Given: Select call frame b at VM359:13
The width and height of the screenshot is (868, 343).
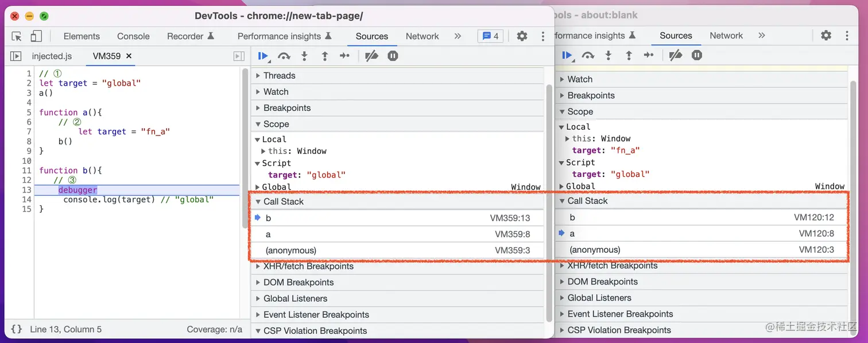Looking at the screenshot, I should point(397,218).
